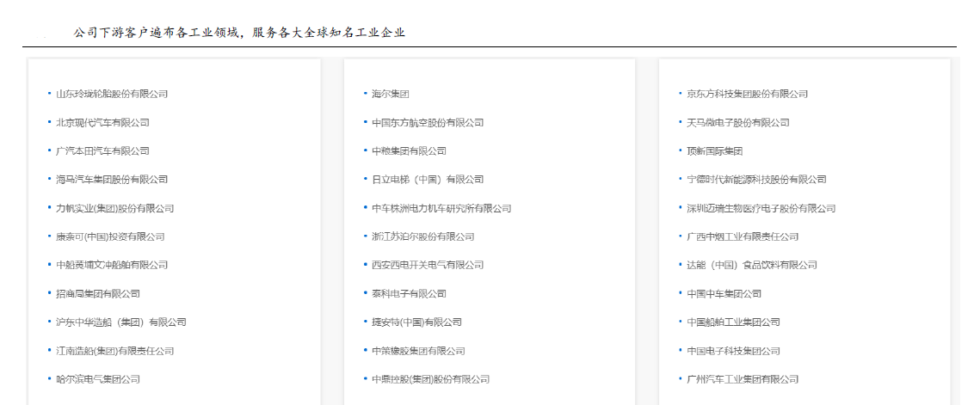Select 天马微电子股份有限公司
The width and height of the screenshot is (980, 405).
click(738, 123)
